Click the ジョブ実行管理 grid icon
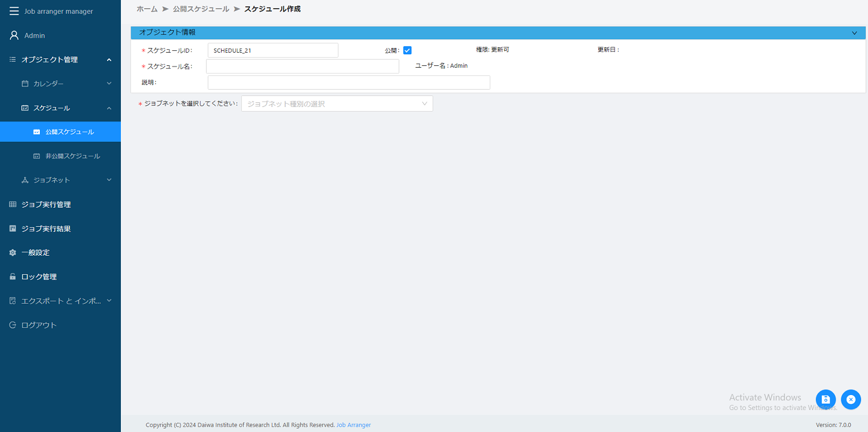The height and width of the screenshot is (432, 868). point(12,204)
